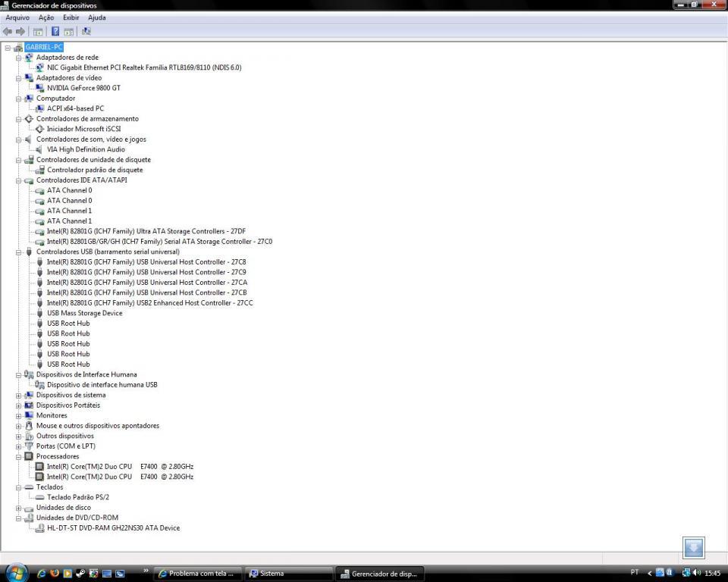This screenshot has height=582, width=728.
Task: Select first Intel Core 2 Duo E7400 entry
Action: 121,467
